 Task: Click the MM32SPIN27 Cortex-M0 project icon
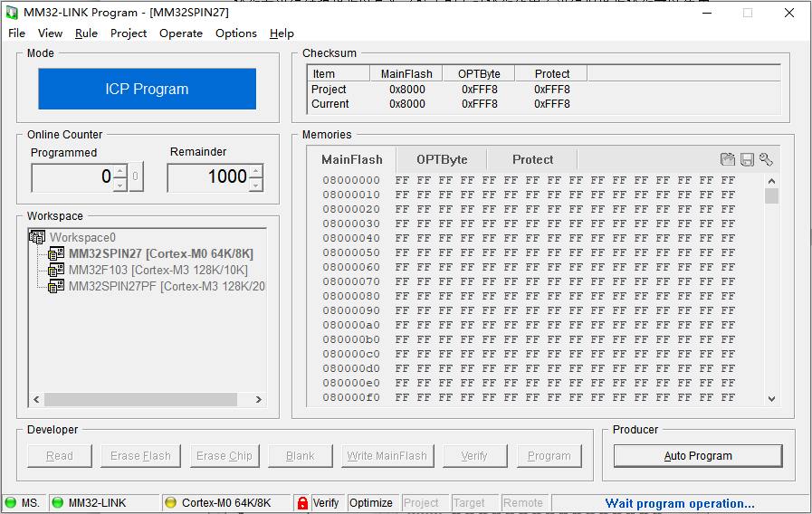pos(56,253)
